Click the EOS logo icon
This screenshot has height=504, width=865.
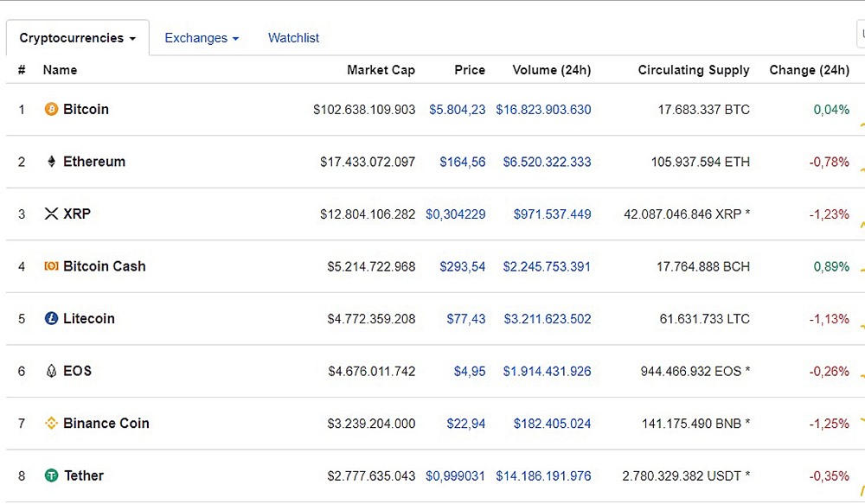point(51,371)
